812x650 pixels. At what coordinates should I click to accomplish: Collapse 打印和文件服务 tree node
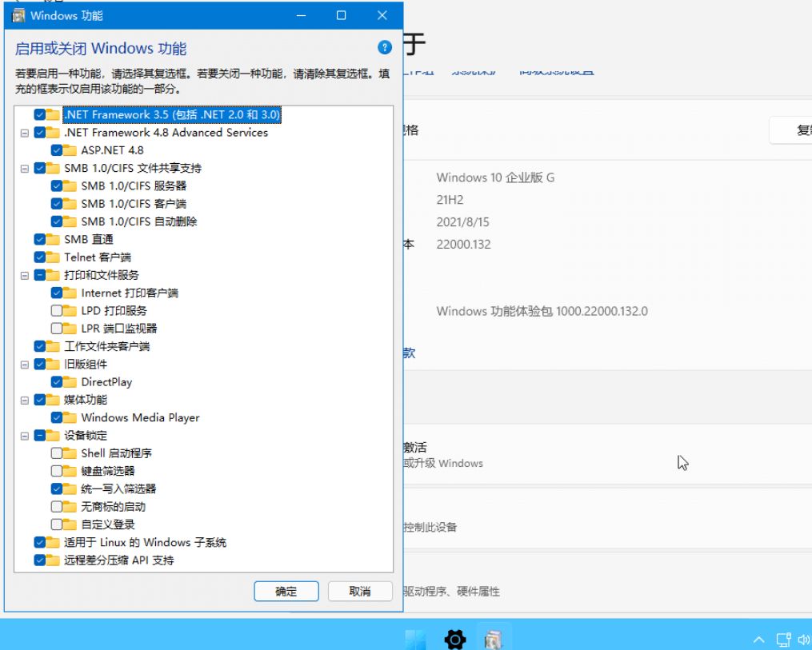(24, 276)
